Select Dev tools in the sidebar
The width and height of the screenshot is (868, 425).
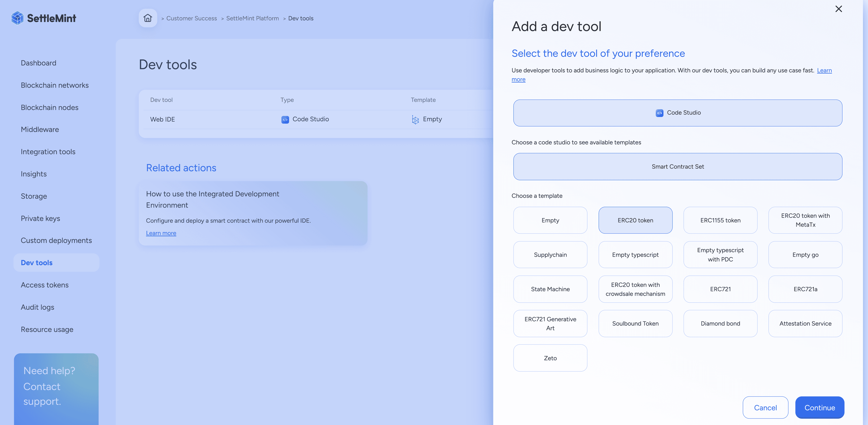(56, 263)
